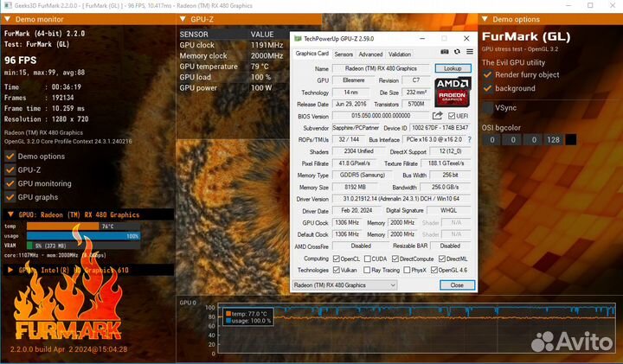The height and width of the screenshot is (364, 623).
Task: Toggle the Vulkan checkbox
Action: point(336,270)
